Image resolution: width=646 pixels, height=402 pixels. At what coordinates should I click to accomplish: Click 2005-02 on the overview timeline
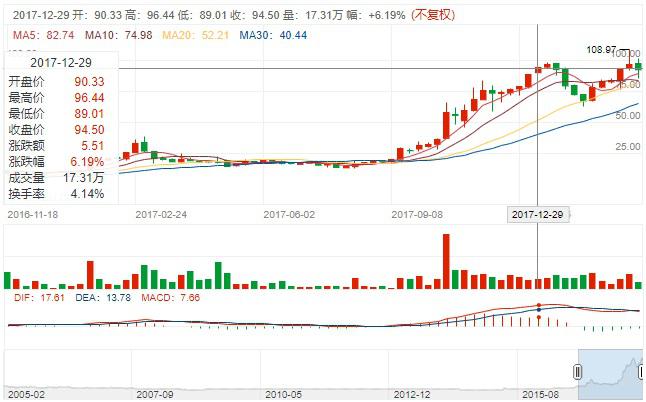coord(26,395)
